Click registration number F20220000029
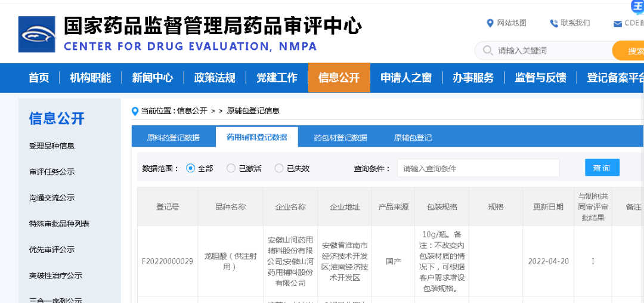644x303 pixels. [x=168, y=261]
